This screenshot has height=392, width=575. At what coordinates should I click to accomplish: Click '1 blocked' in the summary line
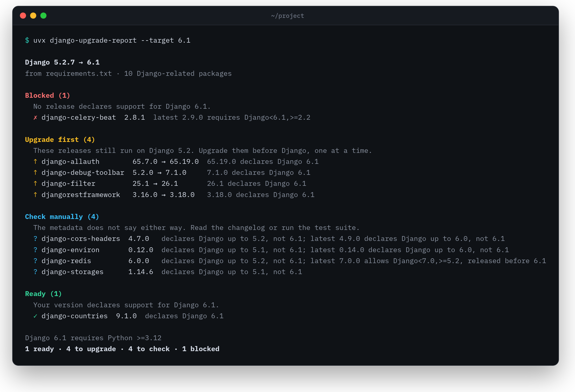201,349
